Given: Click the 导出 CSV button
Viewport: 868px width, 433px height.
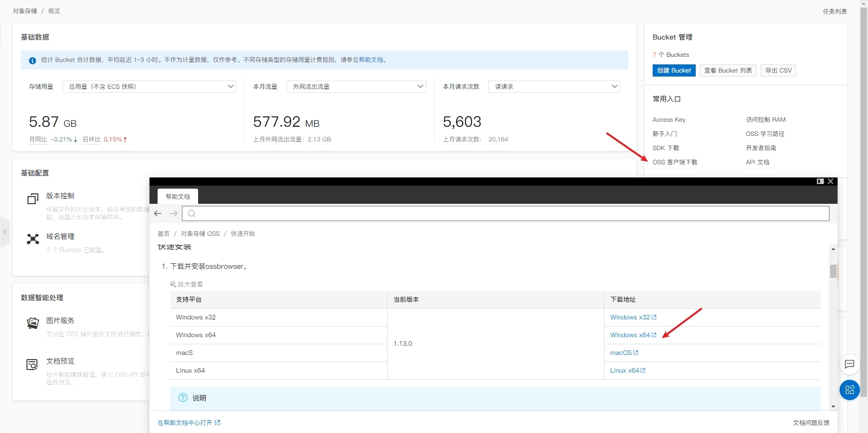Looking at the screenshot, I should tap(778, 70).
